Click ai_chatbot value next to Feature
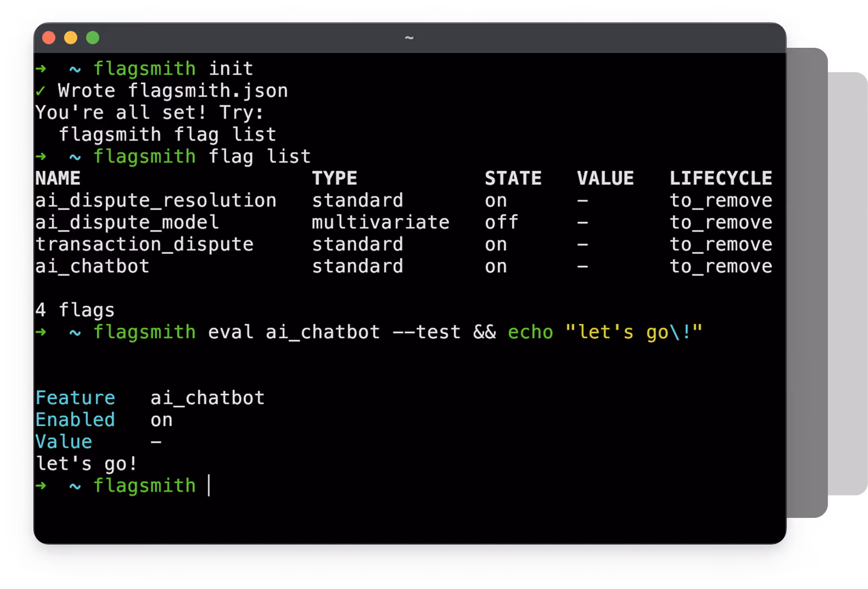 (207, 398)
